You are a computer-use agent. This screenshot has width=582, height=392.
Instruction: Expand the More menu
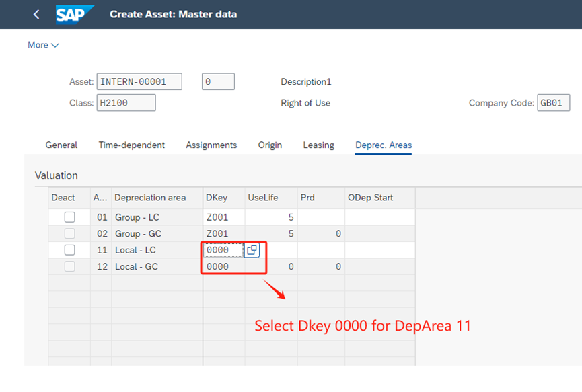click(43, 45)
